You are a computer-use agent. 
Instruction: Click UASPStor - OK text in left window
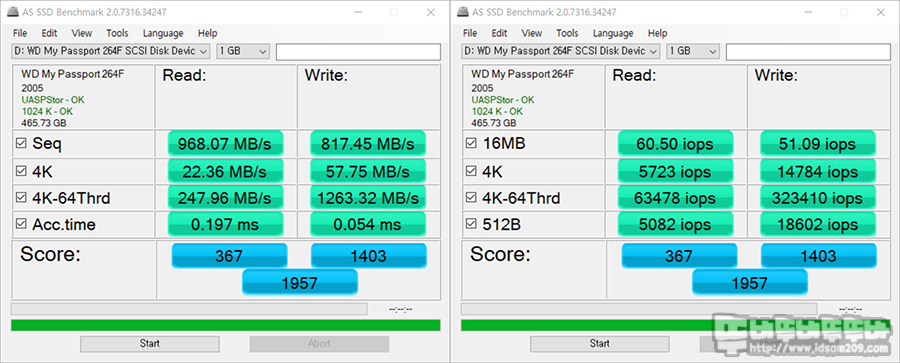[53, 100]
